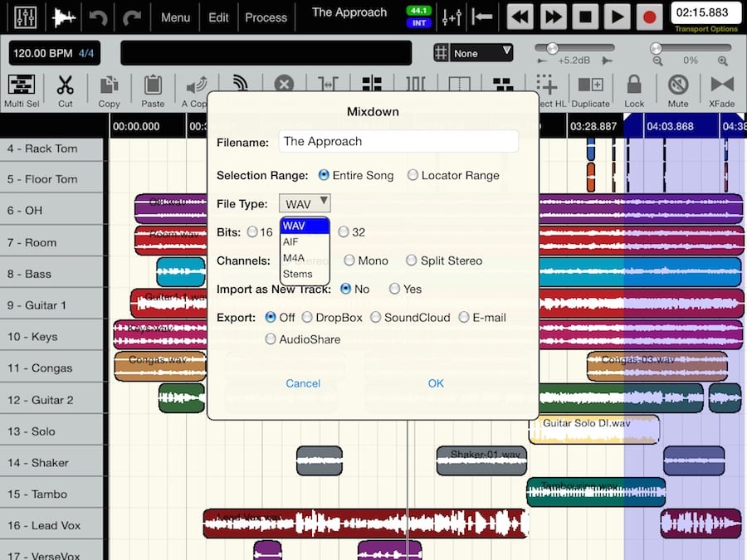747x560 pixels.
Task: Open the grid snap None dropdown
Action: pyautogui.click(x=483, y=53)
